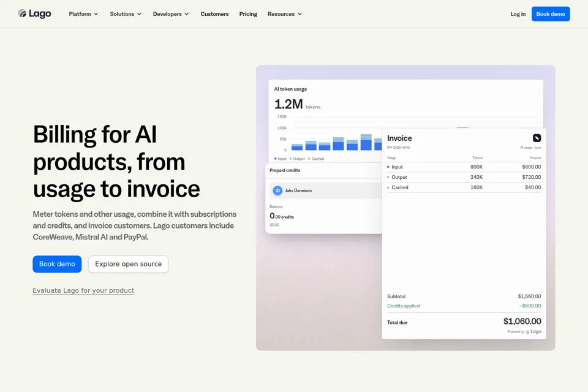The width and height of the screenshot is (588, 392).
Task: Click the JD avatar beside Jake Dennison
Action: (277, 190)
